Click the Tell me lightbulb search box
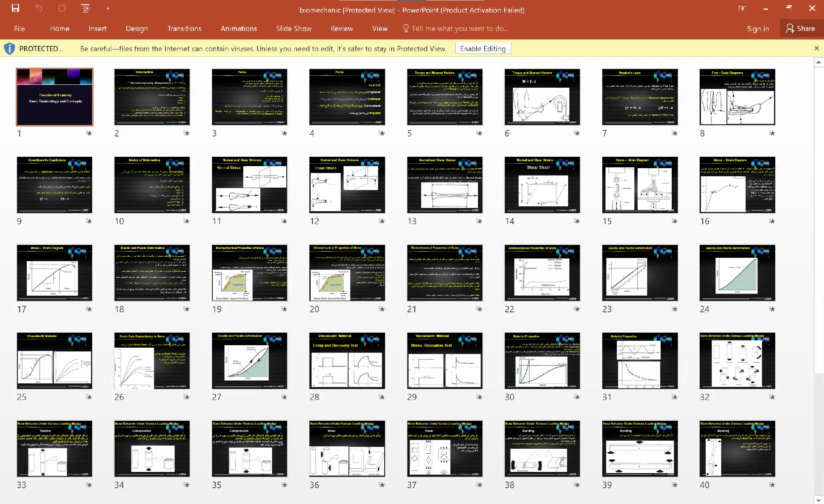The height and width of the screenshot is (504, 824). (455, 28)
